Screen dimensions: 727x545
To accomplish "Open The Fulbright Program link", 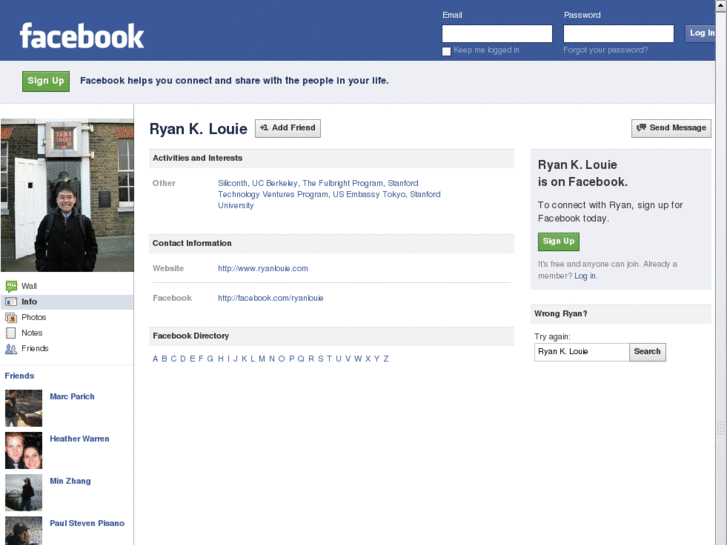I will pos(343,183).
